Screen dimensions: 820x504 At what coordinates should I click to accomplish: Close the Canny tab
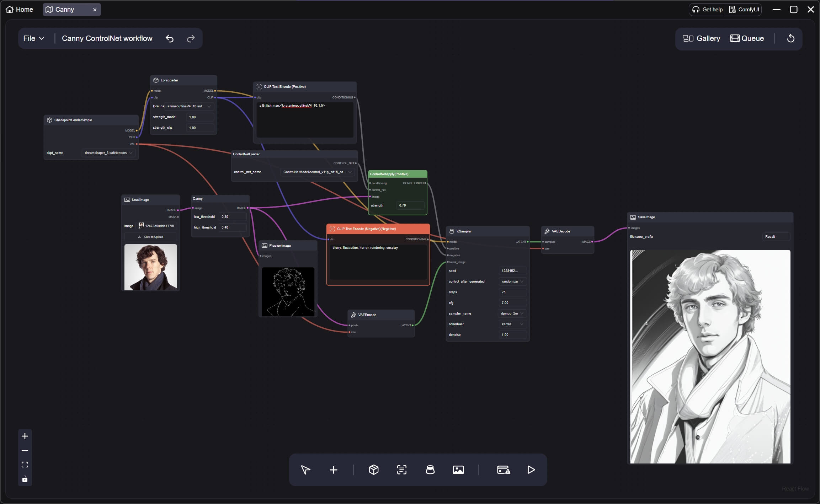point(95,10)
